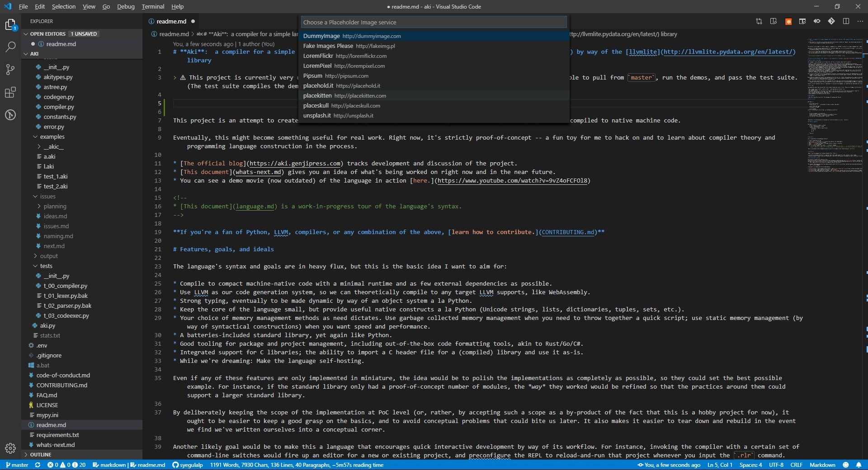Change line endings via CRLF status
The image size is (868, 470).
coord(797,465)
